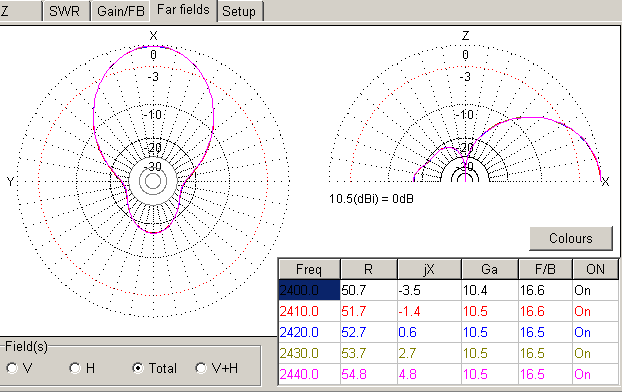This screenshot has width=622, height=392.
Task: Click Ga value 10.4
Action: click(x=490, y=290)
